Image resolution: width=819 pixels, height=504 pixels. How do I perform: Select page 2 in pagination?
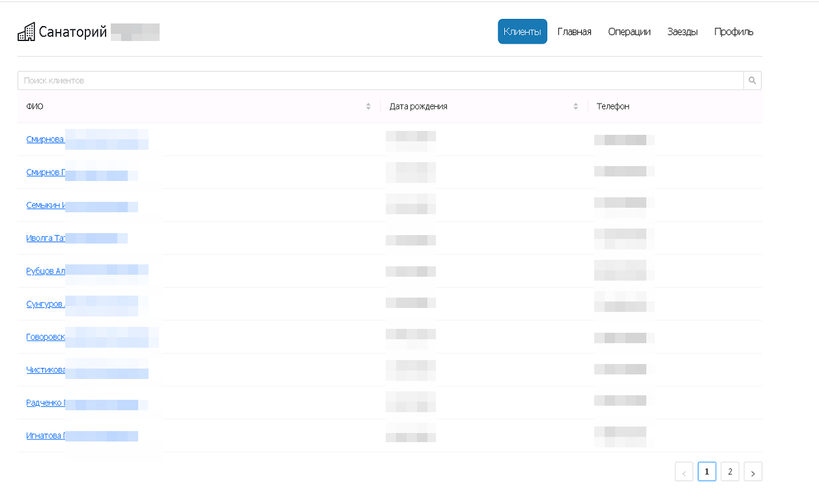point(730,471)
